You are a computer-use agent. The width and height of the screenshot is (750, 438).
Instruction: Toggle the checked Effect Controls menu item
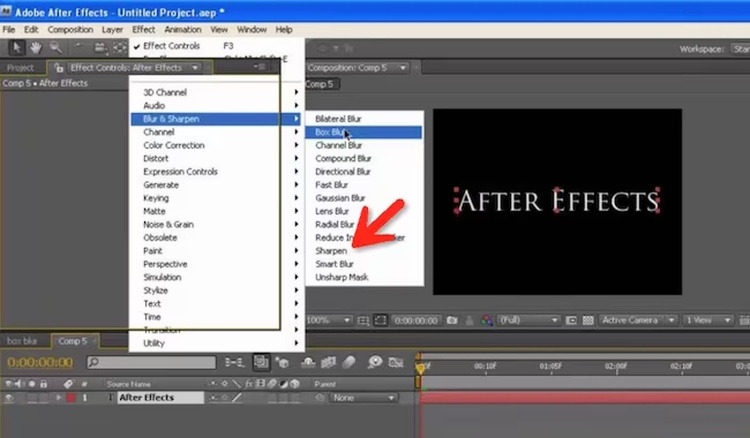tap(170, 46)
